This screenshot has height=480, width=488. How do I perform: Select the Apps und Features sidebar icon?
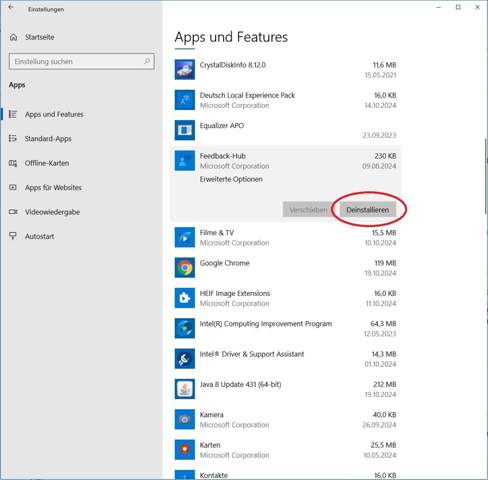pyautogui.click(x=13, y=114)
